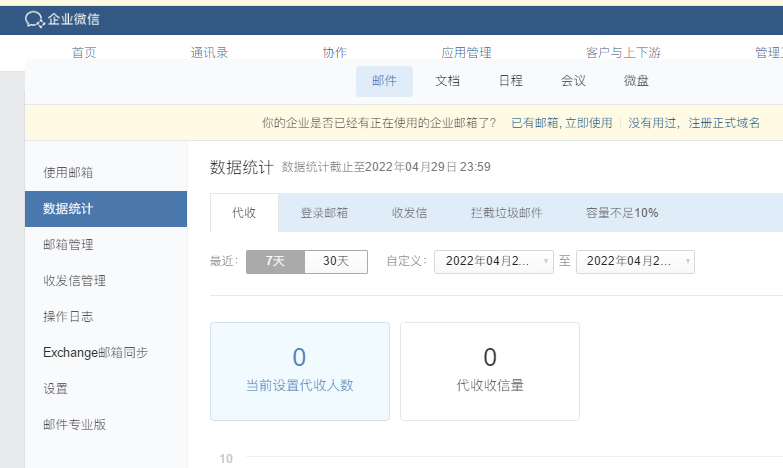Go to 通讯录 in top navigation
This screenshot has width=783, height=468.
click(x=209, y=53)
